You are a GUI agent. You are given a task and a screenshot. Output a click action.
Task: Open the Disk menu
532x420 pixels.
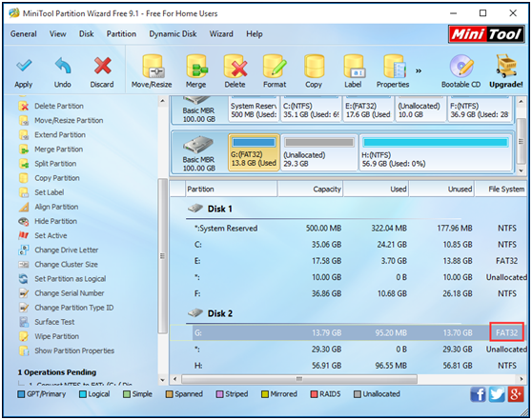click(87, 34)
